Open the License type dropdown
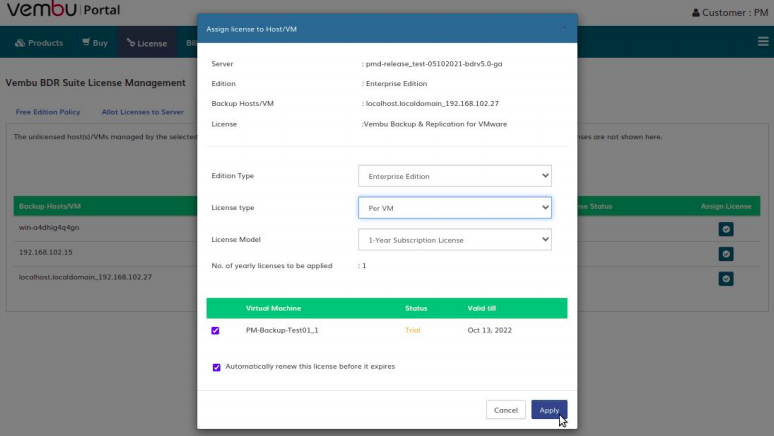The height and width of the screenshot is (436, 774). click(455, 208)
